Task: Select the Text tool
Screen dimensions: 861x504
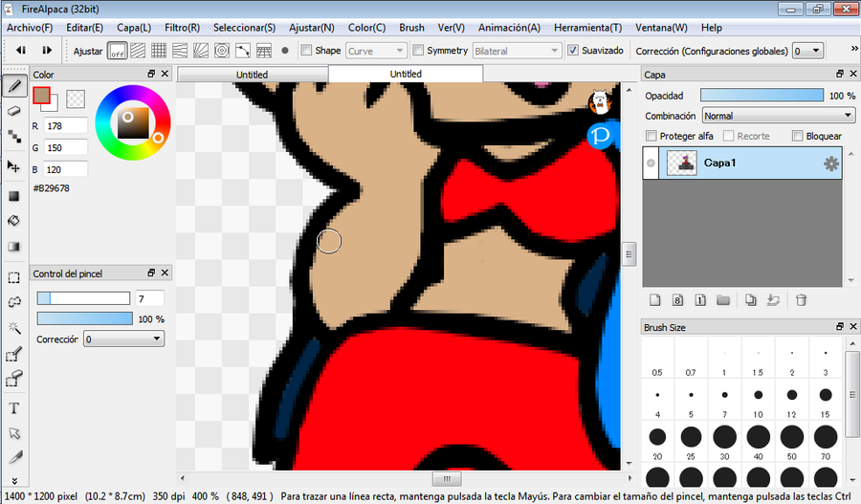Action: point(14,408)
